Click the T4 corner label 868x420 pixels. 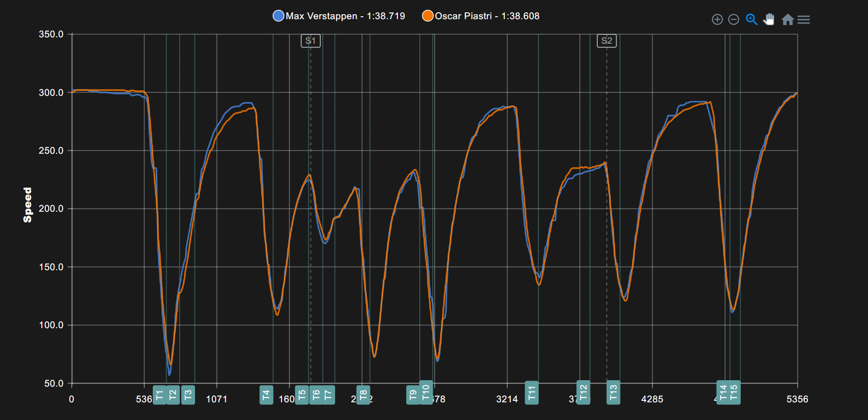(x=266, y=395)
